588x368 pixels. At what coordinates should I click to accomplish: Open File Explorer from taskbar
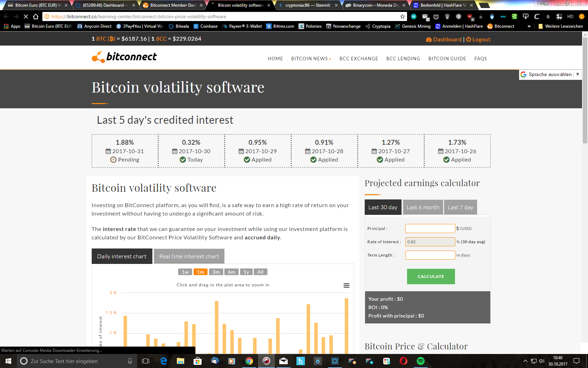[x=181, y=361]
